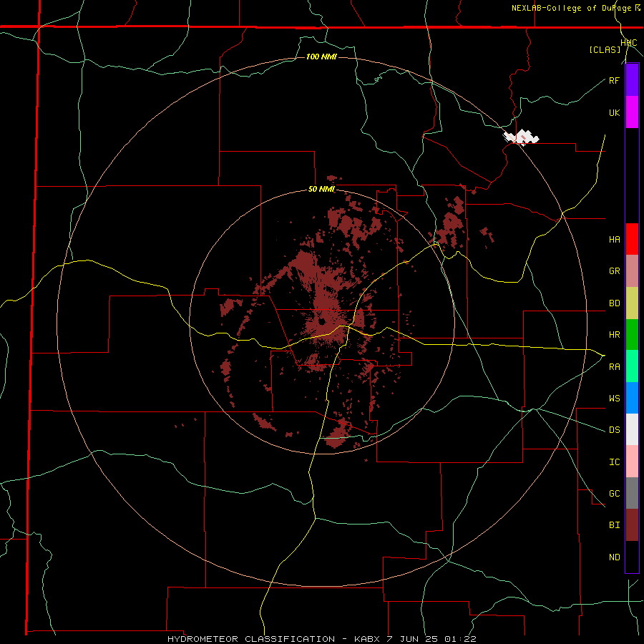The height and width of the screenshot is (644, 644).
Task: Click the IC light pink legend swatch
Action: pyautogui.click(x=632, y=462)
